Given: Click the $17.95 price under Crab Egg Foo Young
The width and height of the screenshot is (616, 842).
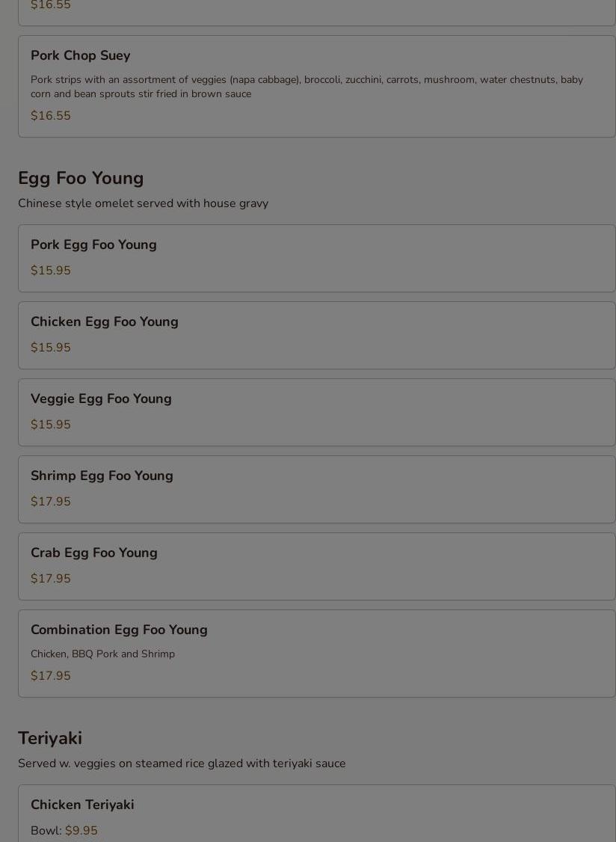Looking at the screenshot, I should coord(51,579).
